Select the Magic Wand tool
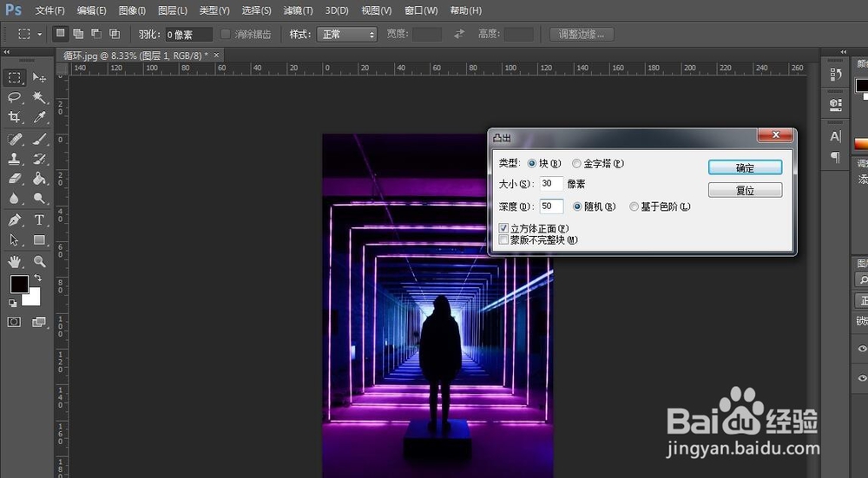This screenshot has height=478, width=868. pyautogui.click(x=39, y=97)
